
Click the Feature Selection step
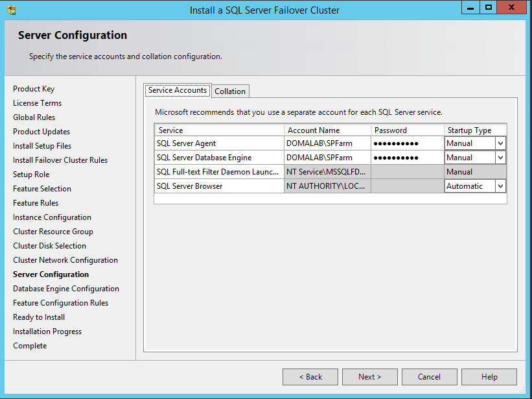pos(42,189)
